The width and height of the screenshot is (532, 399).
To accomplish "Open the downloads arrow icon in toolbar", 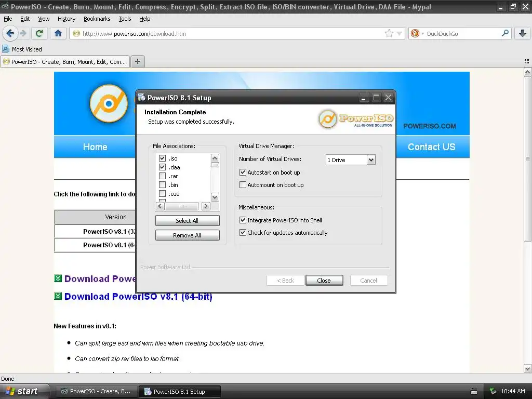I will coord(523,33).
